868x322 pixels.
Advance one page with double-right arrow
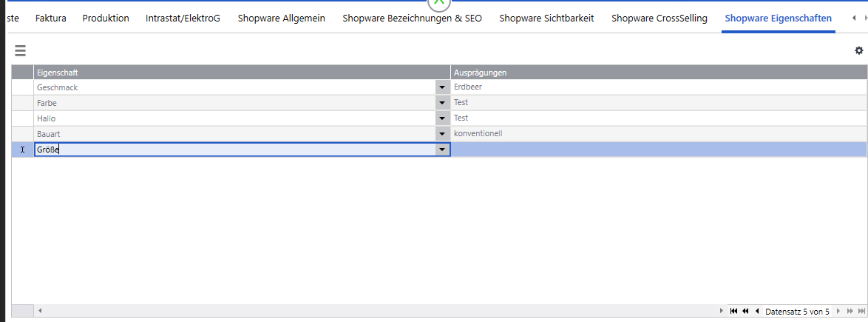pos(850,312)
